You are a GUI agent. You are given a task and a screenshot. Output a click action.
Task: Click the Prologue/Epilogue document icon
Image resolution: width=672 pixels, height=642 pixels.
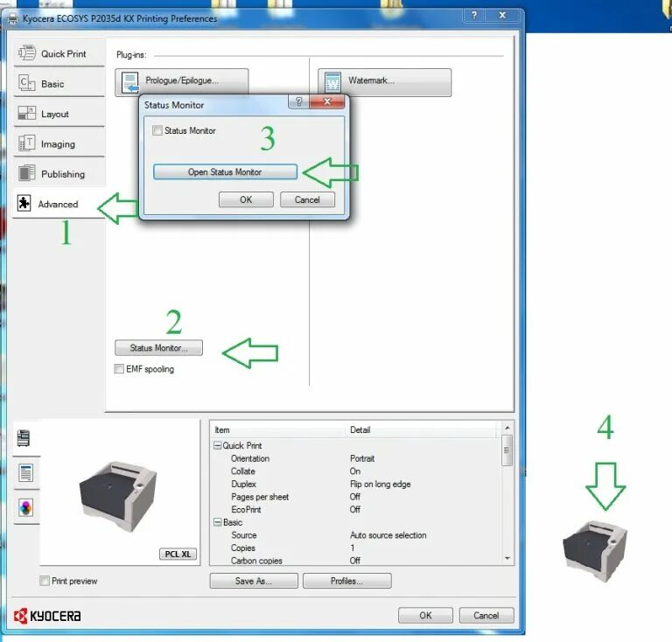click(129, 82)
